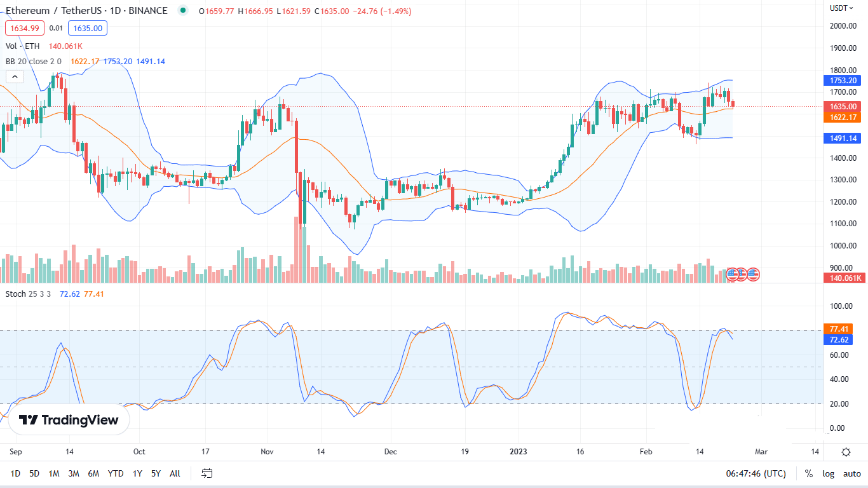Click the Sep time axis label
Viewport: 868px width, 488px height.
16,452
